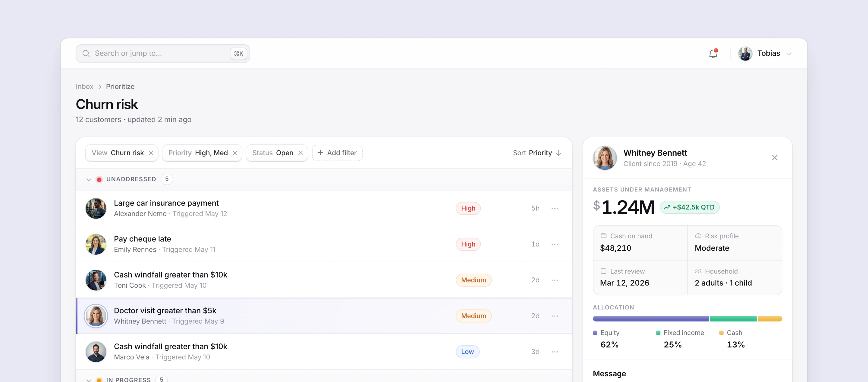Screen dimensions: 868x382
Task: Click the Risk profile gauge icon
Action: coord(698,236)
